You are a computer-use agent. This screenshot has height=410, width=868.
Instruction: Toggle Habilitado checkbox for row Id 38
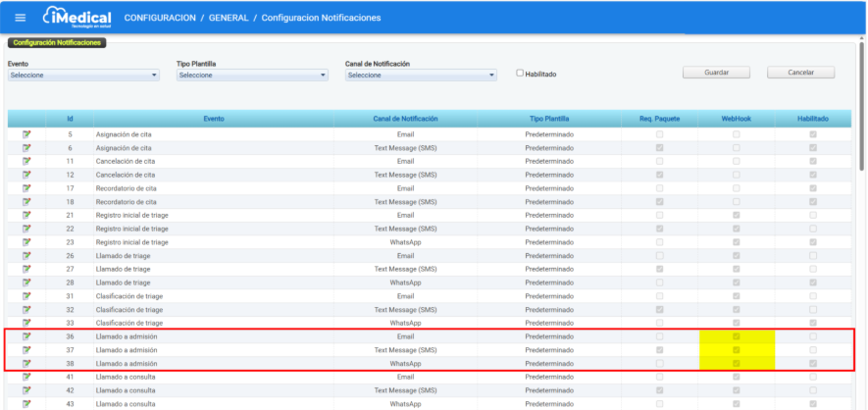[x=812, y=363]
